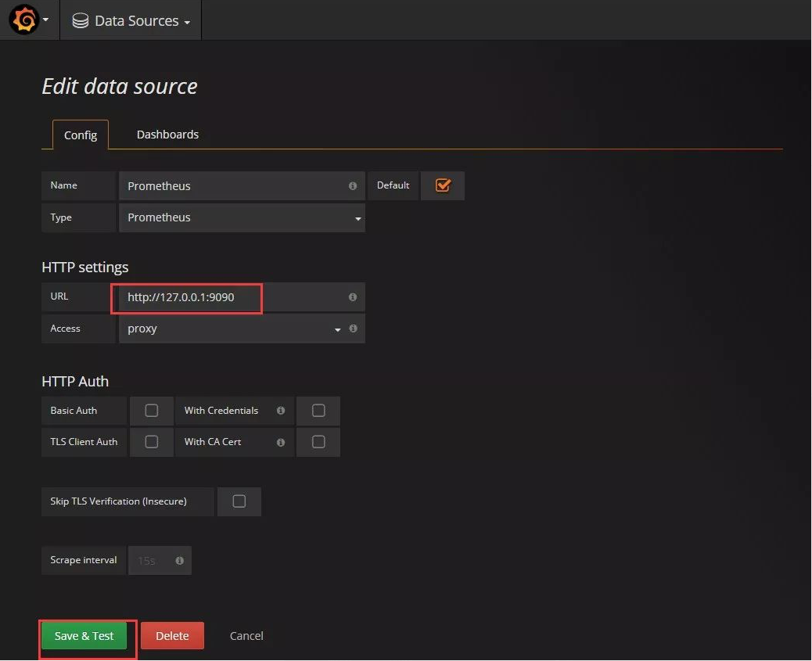Enable Skip TLS Verification (Insecure) checkbox
The width and height of the screenshot is (812, 661).
pyautogui.click(x=239, y=501)
